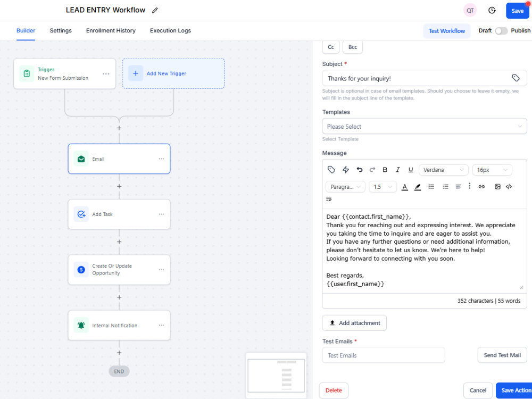Select the Create Or Update Opportunity node
This screenshot has width=532, height=399.
pyautogui.click(x=119, y=270)
